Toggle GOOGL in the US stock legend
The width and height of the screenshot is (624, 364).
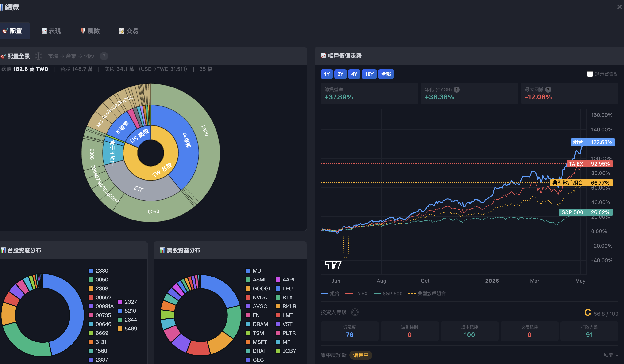point(259,288)
